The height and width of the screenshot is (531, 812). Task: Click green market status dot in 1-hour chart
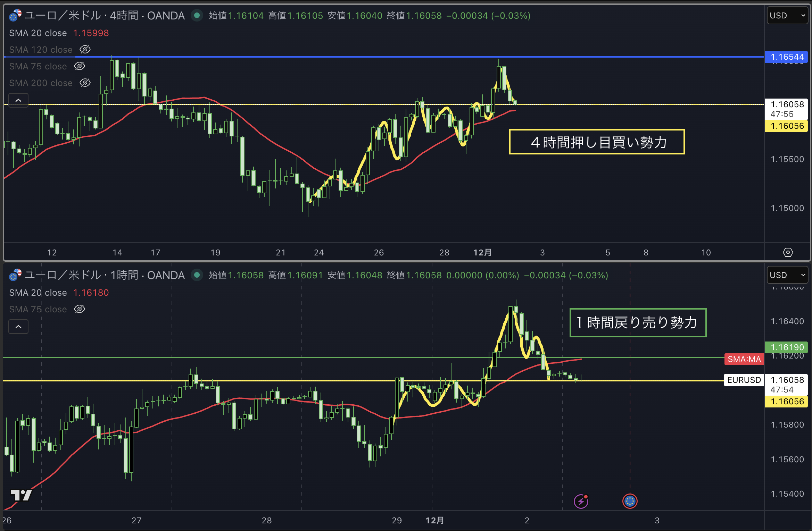197,275
